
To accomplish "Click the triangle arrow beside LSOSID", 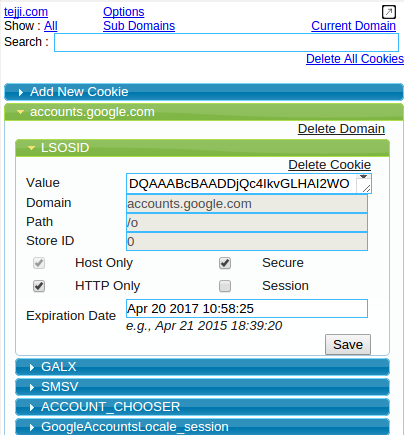I will [x=31, y=148].
